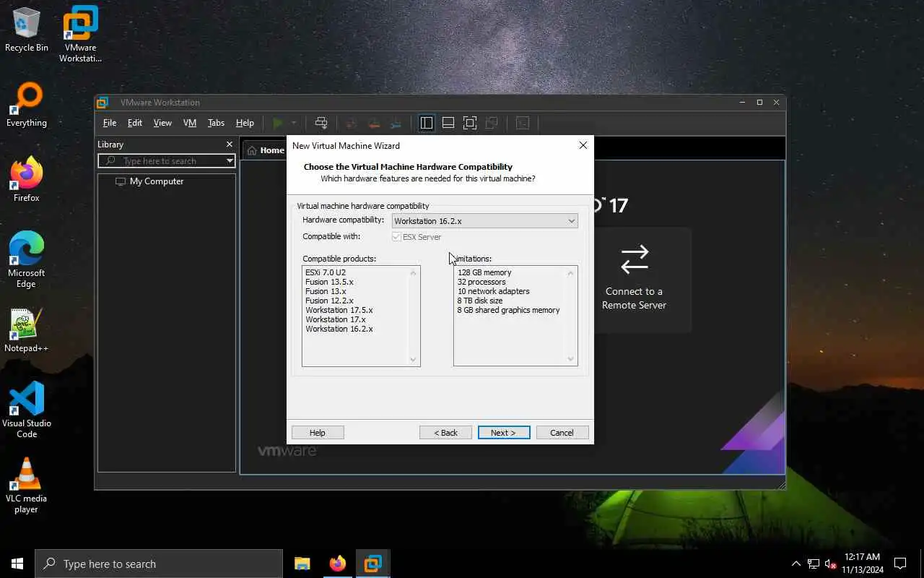Click the Compatible products scroll down arrow
Viewport: 924px width, 578px height.
(414, 360)
